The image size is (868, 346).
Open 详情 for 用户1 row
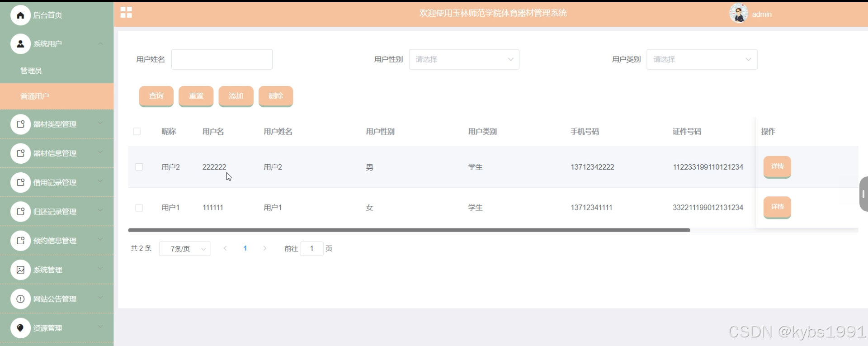tap(777, 207)
